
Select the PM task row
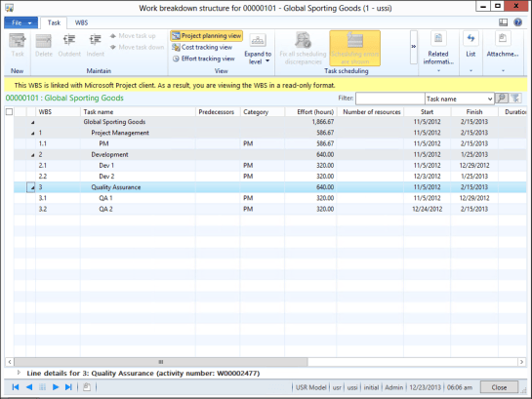(270, 143)
